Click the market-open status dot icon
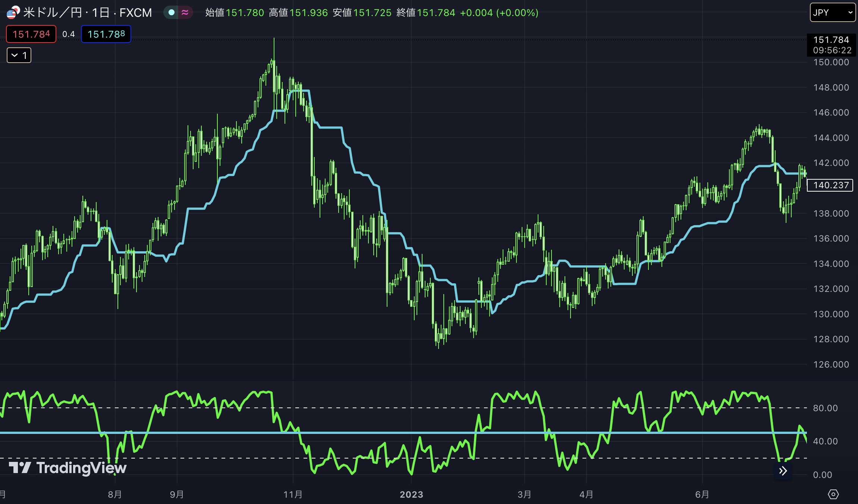Image resolution: width=858 pixels, height=504 pixels. [x=171, y=12]
